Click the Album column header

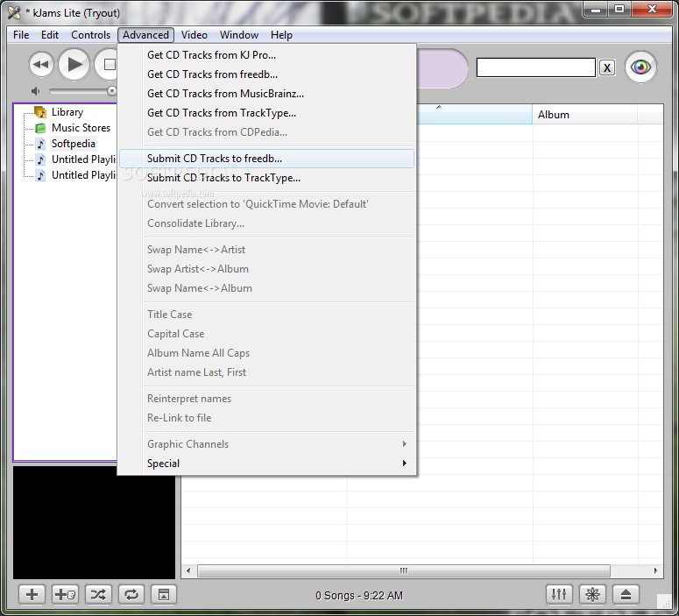[x=584, y=115]
